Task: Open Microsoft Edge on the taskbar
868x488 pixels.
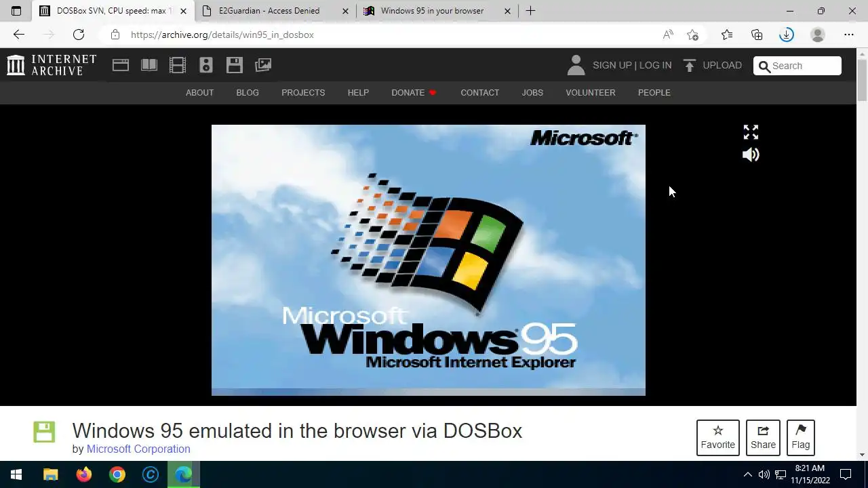Action: coord(184,474)
